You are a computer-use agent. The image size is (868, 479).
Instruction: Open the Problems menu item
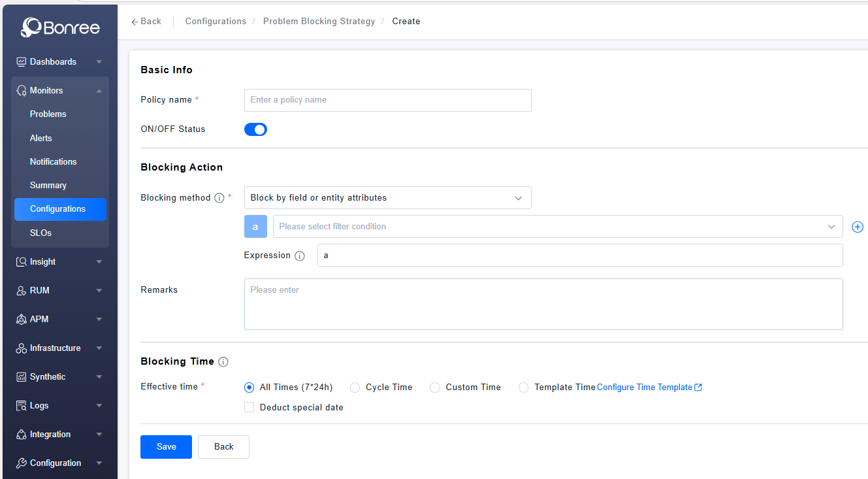(48, 114)
